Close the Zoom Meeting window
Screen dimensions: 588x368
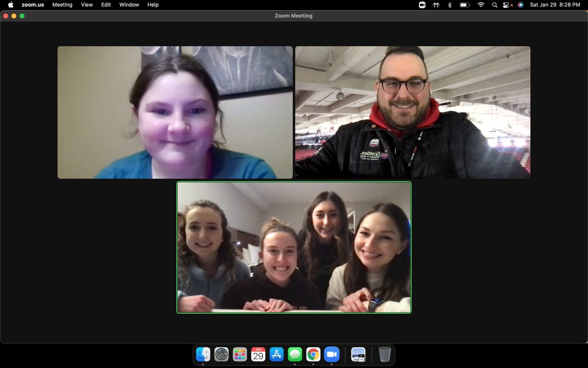pyautogui.click(x=6, y=16)
